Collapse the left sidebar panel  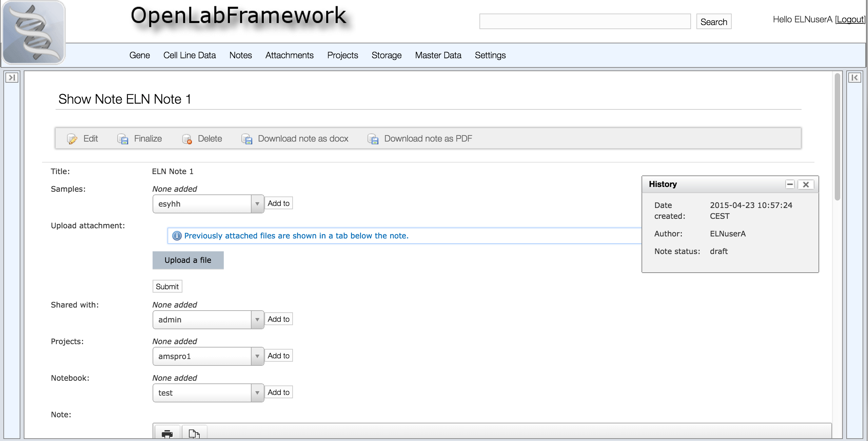pyautogui.click(x=12, y=78)
